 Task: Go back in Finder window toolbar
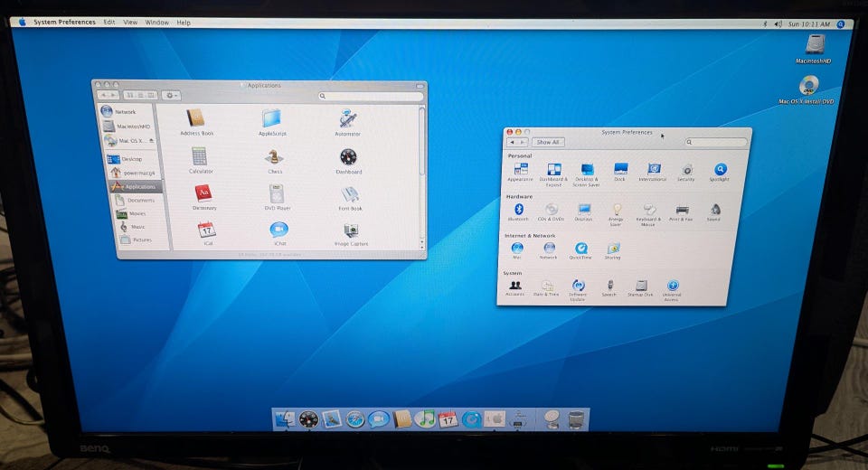[103, 95]
